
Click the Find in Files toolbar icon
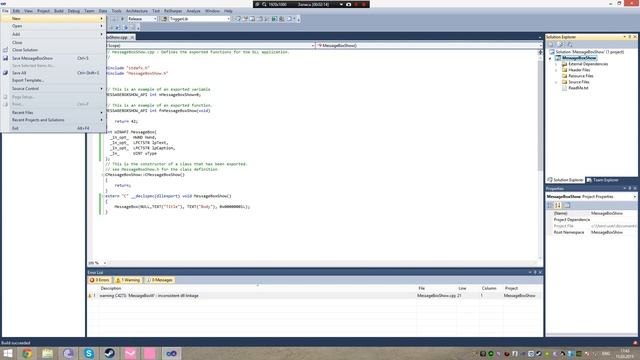click(x=164, y=19)
